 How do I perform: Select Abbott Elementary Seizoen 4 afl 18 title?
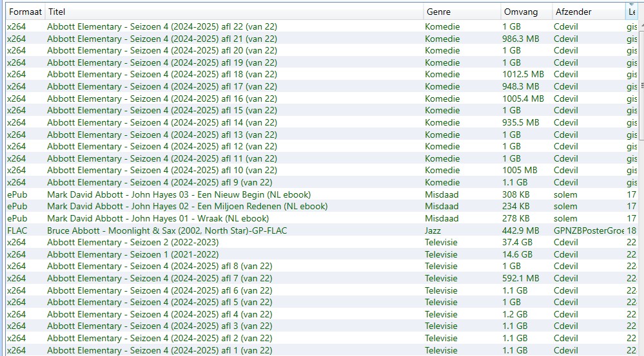click(162, 74)
